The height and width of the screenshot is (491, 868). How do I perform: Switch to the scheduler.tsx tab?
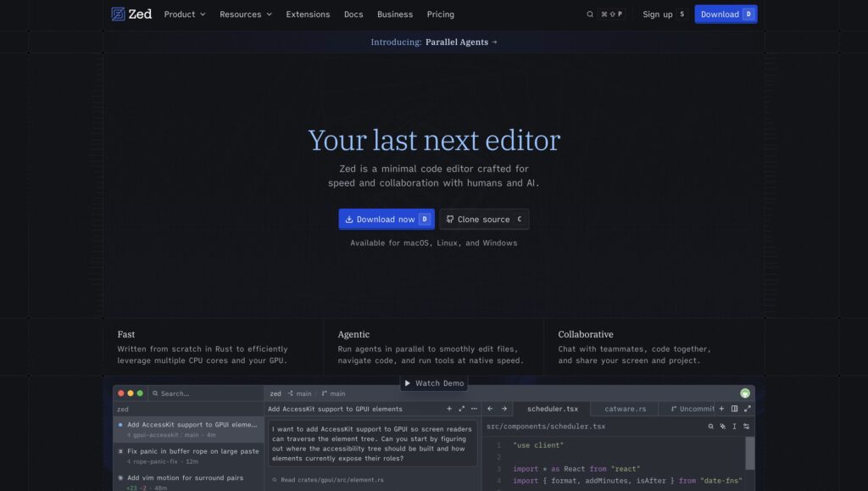pyautogui.click(x=552, y=409)
